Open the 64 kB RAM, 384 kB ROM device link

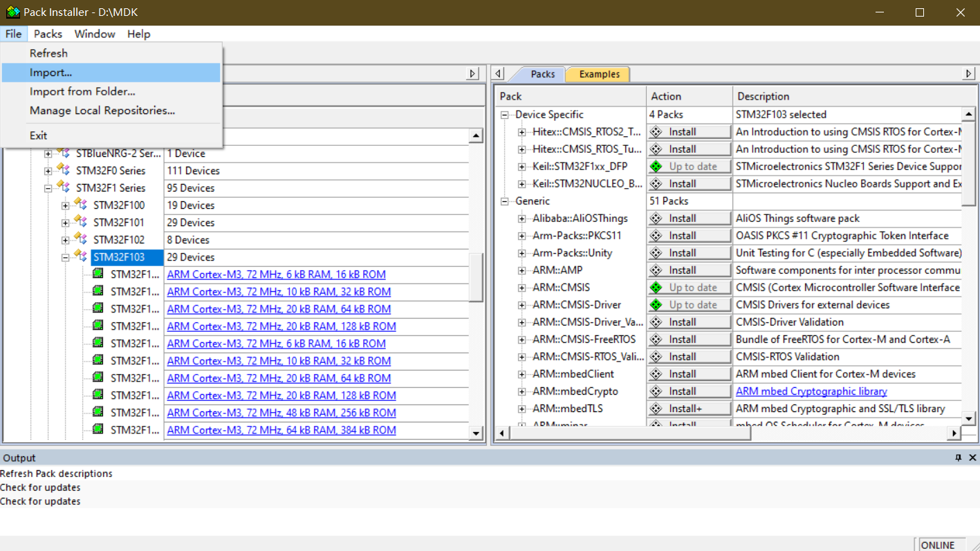(x=281, y=430)
